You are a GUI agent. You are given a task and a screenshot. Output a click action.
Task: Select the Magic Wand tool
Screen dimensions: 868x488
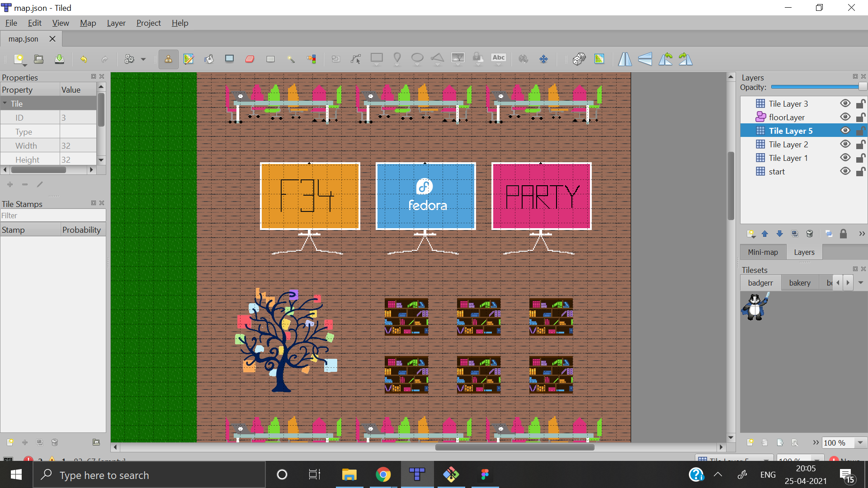pos(291,59)
